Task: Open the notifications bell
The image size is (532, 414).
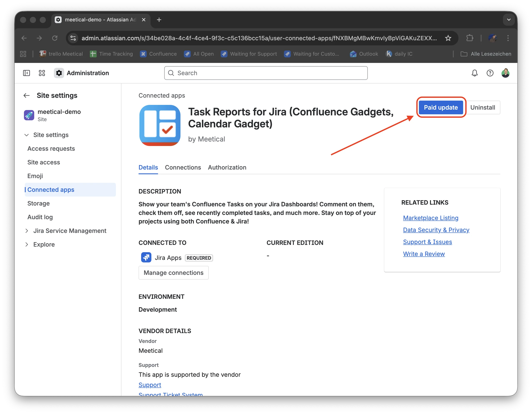Action: coord(474,73)
